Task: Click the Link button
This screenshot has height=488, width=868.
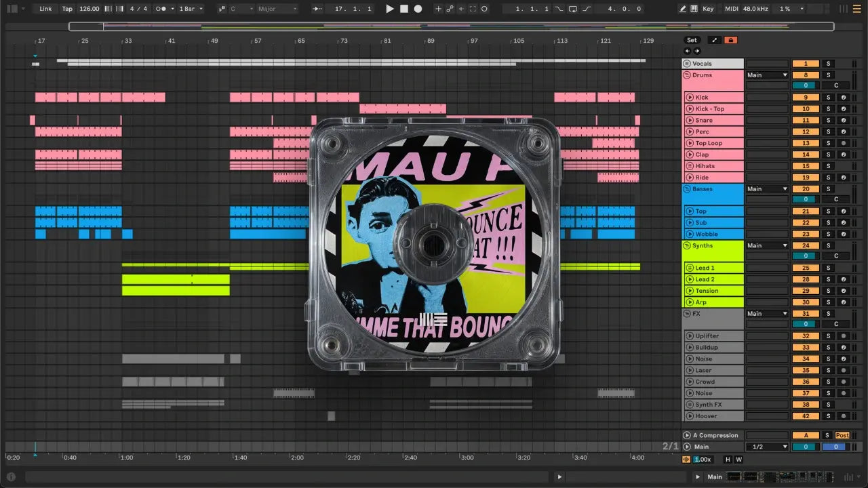Action: tap(45, 9)
